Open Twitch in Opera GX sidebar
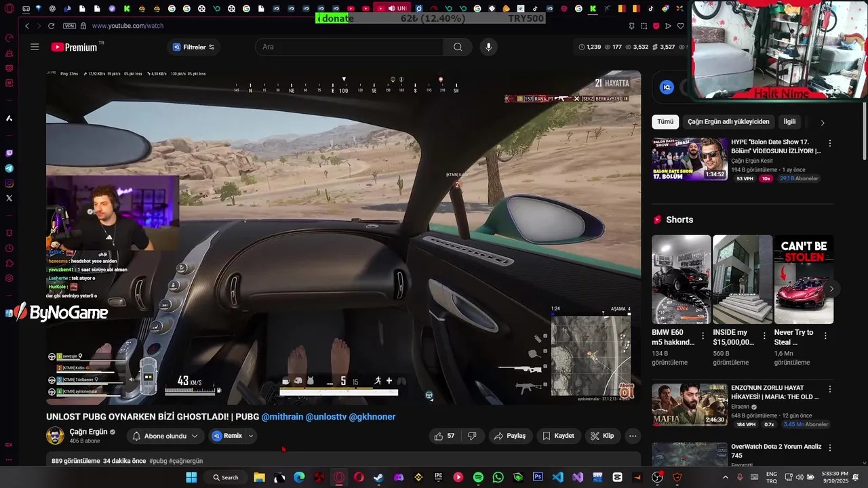 (x=9, y=153)
